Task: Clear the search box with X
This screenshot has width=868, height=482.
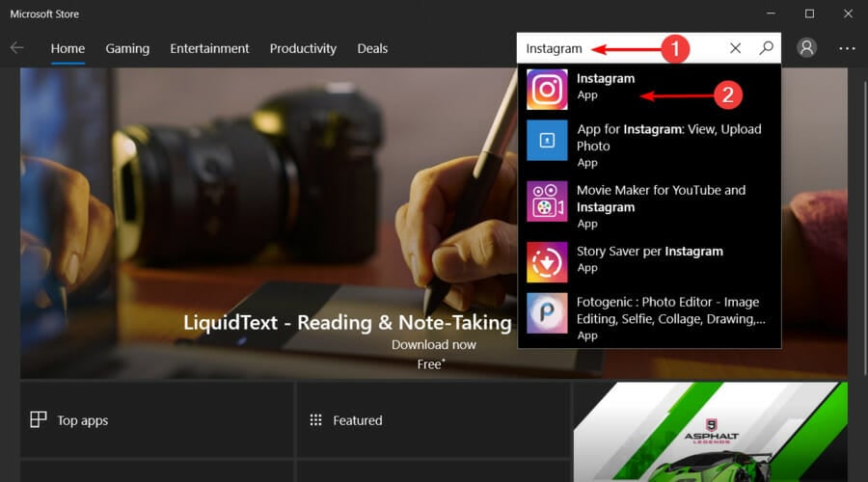Action: click(x=735, y=48)
